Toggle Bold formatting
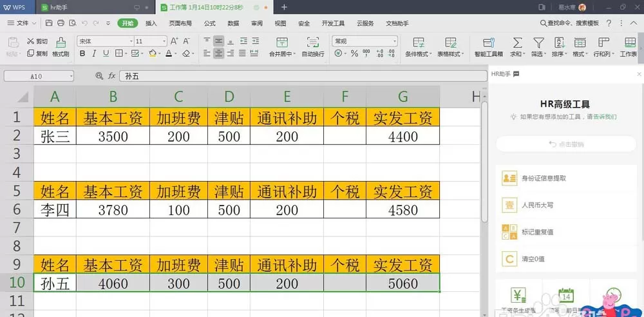This screenshot has width=644, height=317. tap(82, 53)
